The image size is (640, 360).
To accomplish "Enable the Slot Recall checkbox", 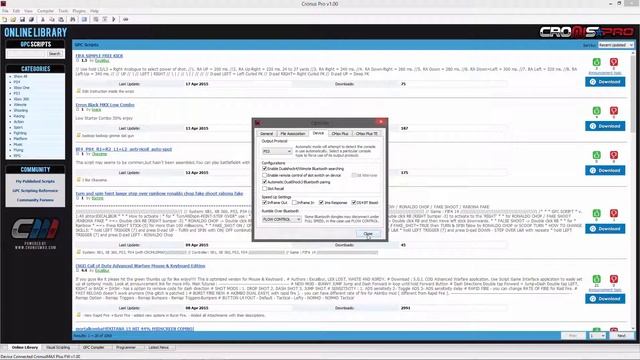I will pyautogui.click(x=264, y=189).
